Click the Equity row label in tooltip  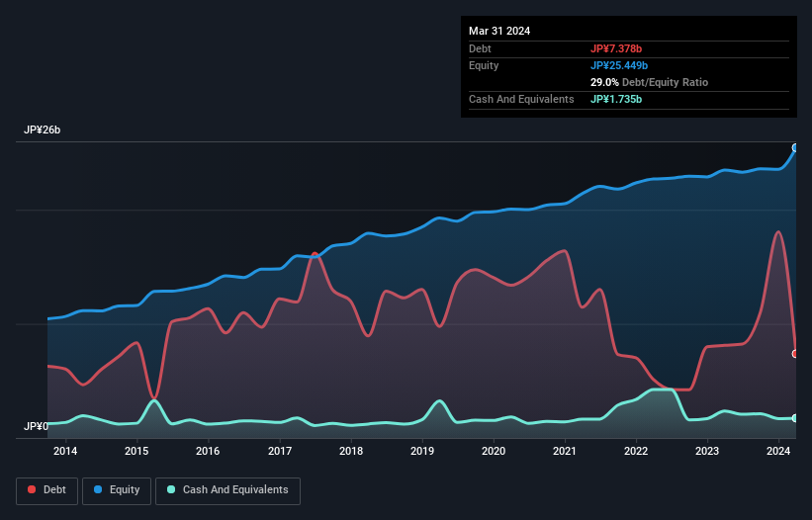(484, 65)
